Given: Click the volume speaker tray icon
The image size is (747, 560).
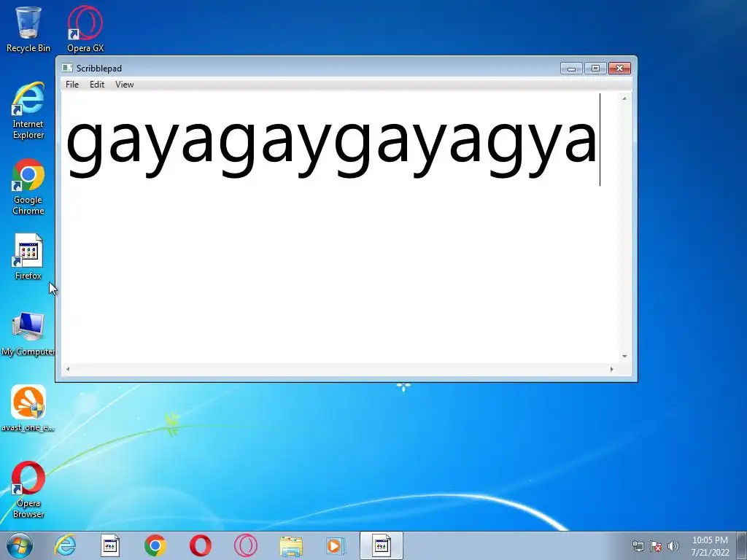Looking at the screenshot, I should (673, 546).
